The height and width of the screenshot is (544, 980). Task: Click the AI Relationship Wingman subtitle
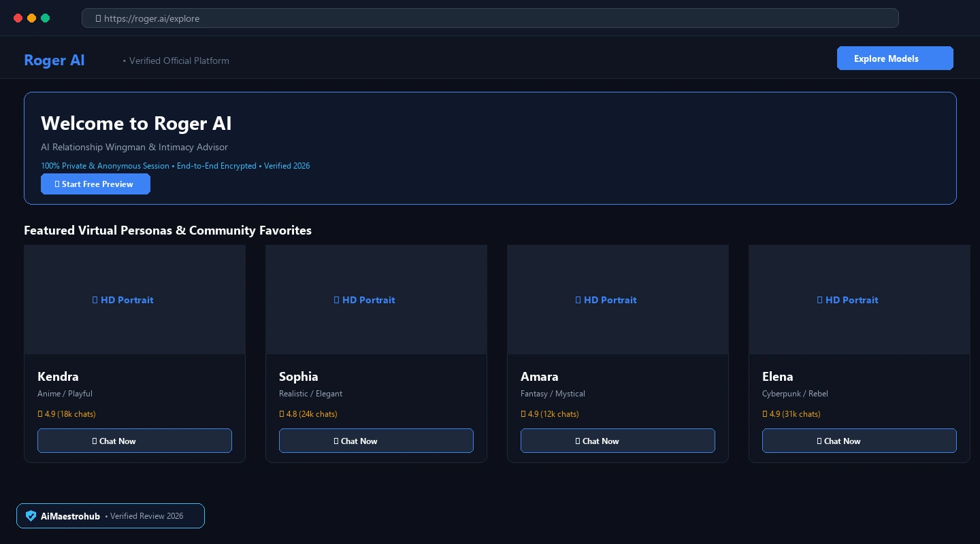tap(135, 147)
